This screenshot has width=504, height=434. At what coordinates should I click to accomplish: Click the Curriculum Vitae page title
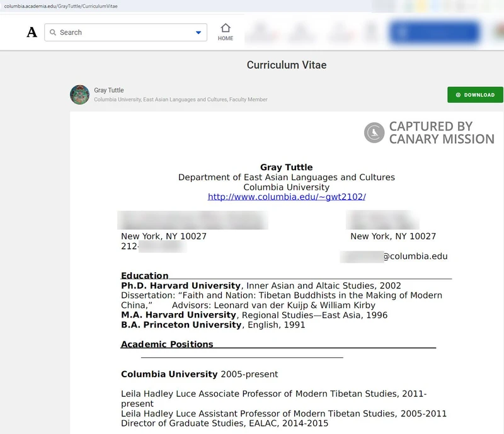(287, 66)
